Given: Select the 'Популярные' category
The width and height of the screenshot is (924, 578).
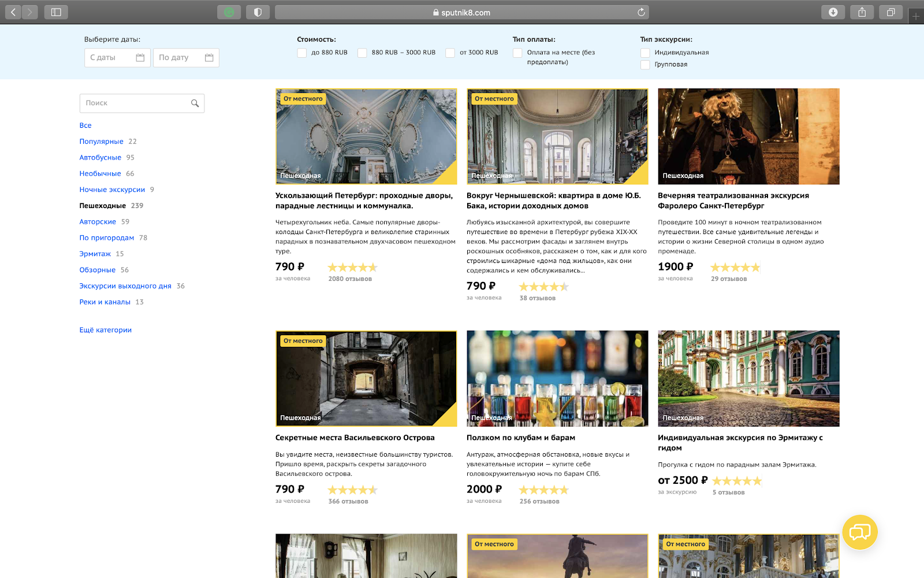Looking at the screenshot, I should coord(102,142).
